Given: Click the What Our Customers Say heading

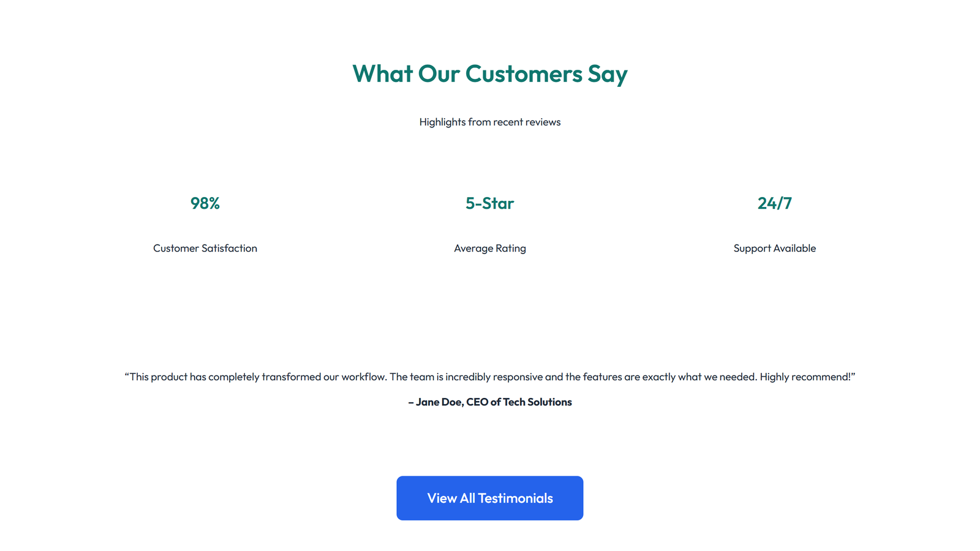Looking at the screenshot, I should point(489,73).
